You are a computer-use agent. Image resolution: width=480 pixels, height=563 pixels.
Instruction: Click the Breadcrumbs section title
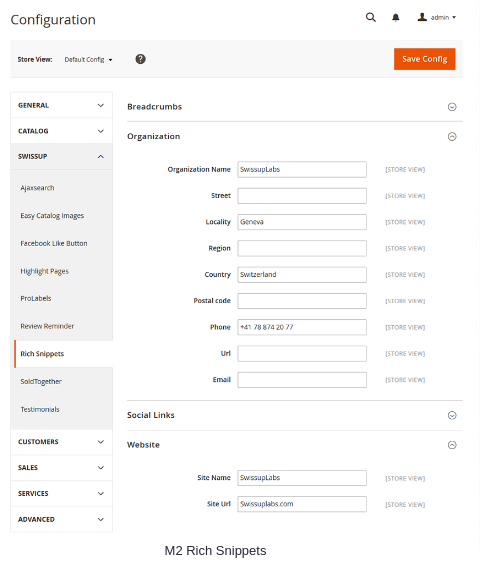tap(154, 107)
